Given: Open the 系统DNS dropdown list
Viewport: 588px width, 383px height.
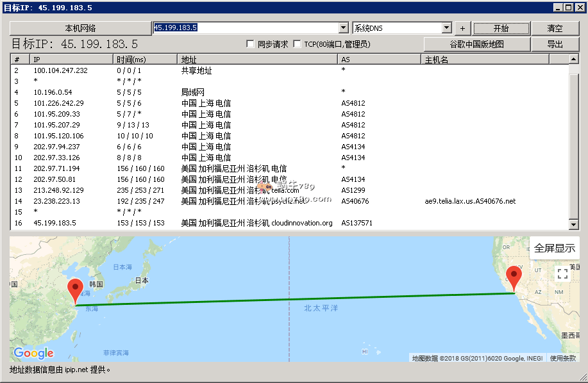Looking at the screenshot, I should pos(446,28).
